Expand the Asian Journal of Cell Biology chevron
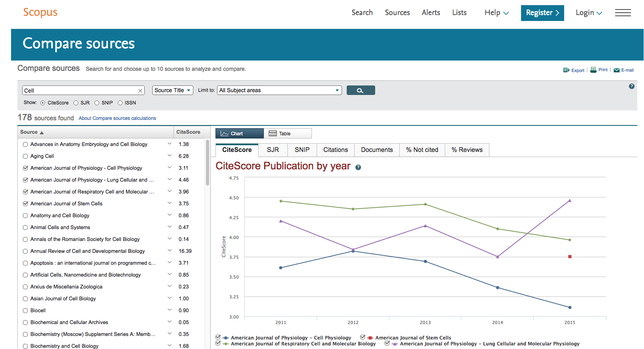 (170, 298)
